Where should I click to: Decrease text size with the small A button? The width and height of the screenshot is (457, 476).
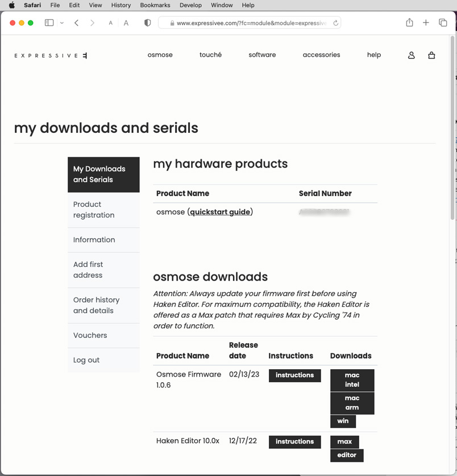tap(111, 23)
